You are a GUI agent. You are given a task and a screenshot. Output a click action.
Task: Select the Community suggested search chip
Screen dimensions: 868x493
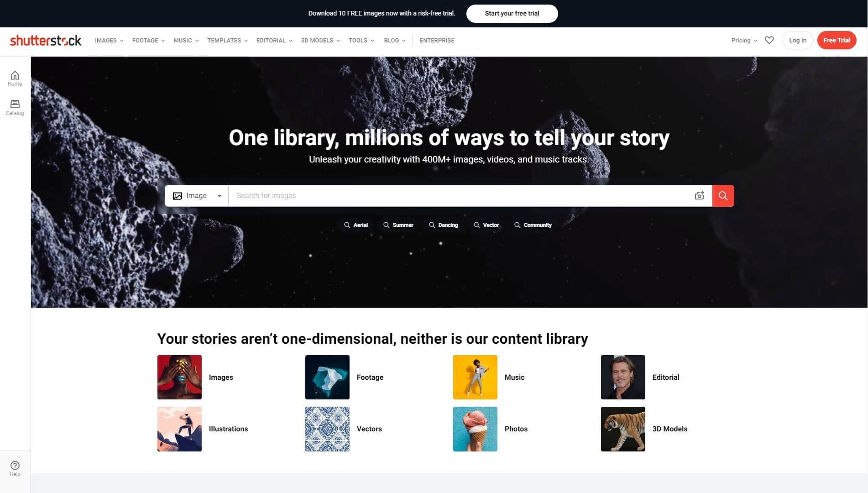click(x=533, y=225)
